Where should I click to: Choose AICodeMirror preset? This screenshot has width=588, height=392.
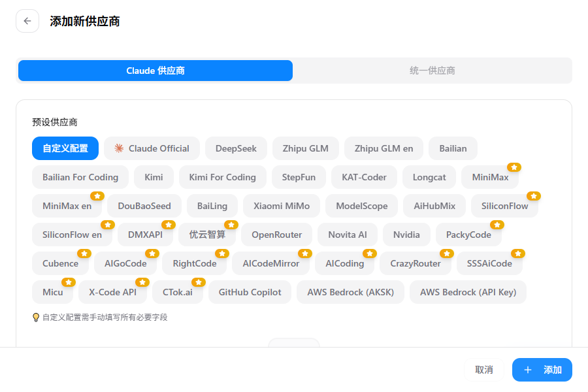coord(270,263)
